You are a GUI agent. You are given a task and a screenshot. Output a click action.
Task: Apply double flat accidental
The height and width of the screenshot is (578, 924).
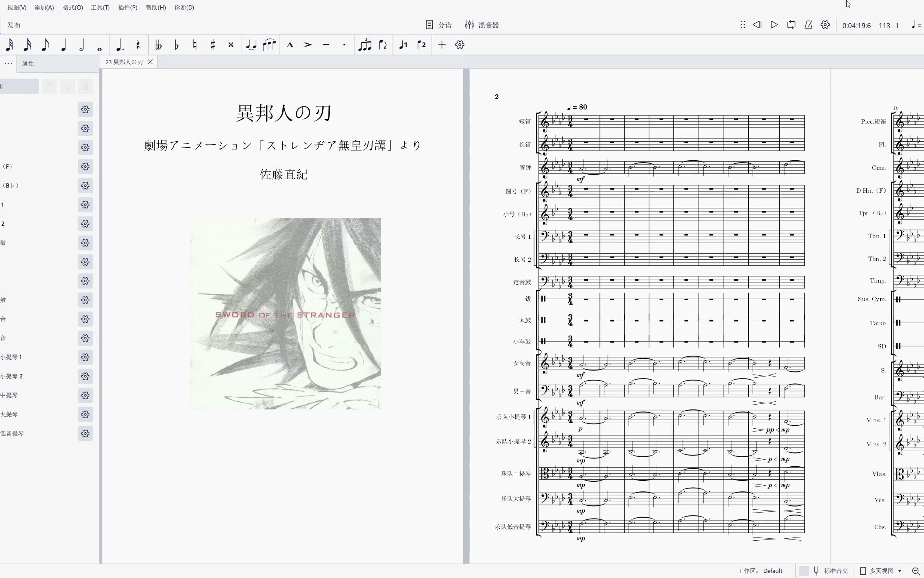tap(158, 45)
